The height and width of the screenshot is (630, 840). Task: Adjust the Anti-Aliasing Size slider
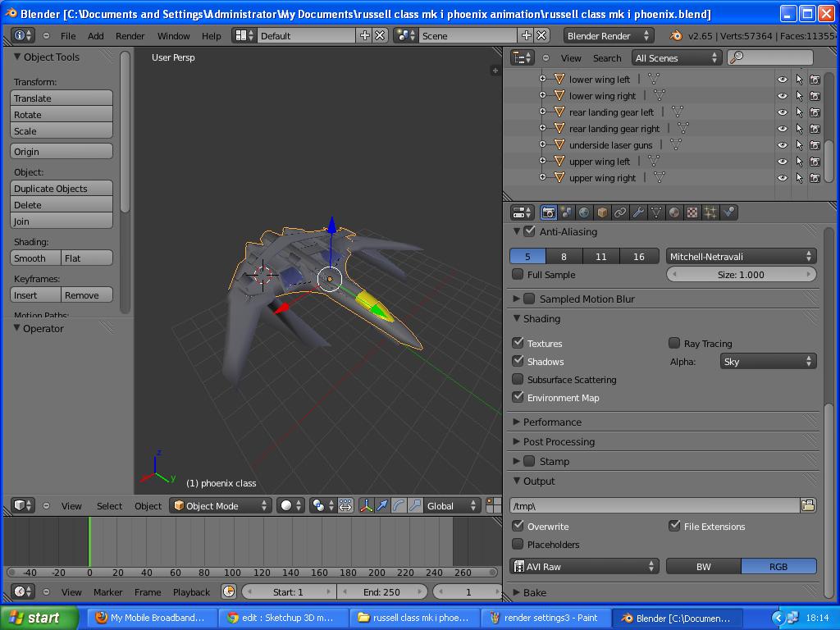coord(741,274)
